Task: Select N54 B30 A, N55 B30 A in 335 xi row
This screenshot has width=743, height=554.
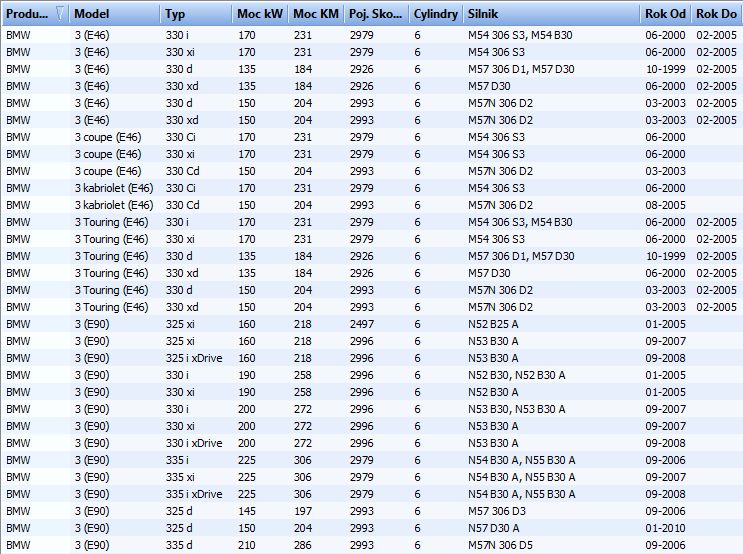Action: 521,477
